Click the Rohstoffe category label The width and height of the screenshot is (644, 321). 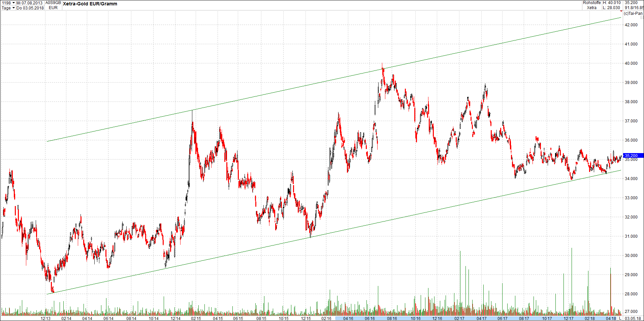(592, 3)
